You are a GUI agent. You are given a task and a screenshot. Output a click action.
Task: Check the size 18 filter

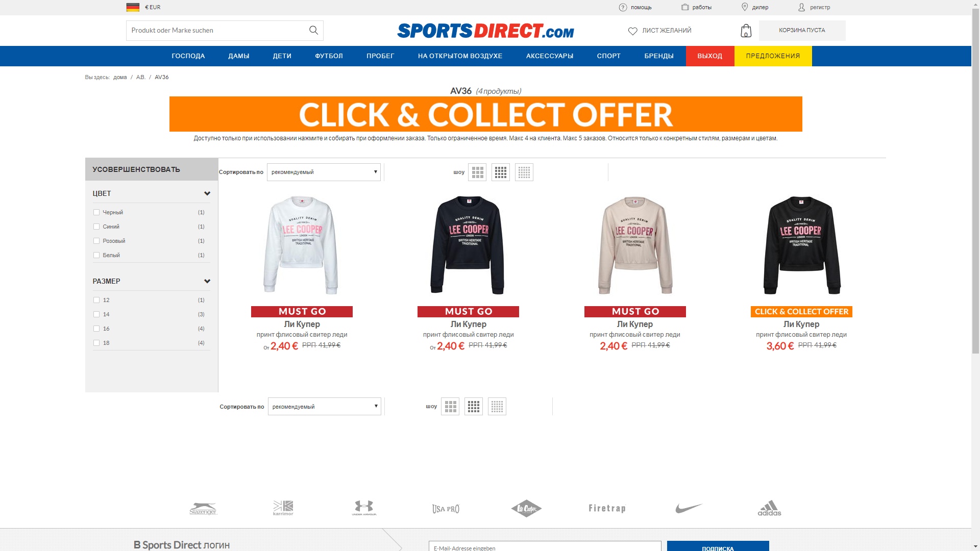(x=96, y=343)
